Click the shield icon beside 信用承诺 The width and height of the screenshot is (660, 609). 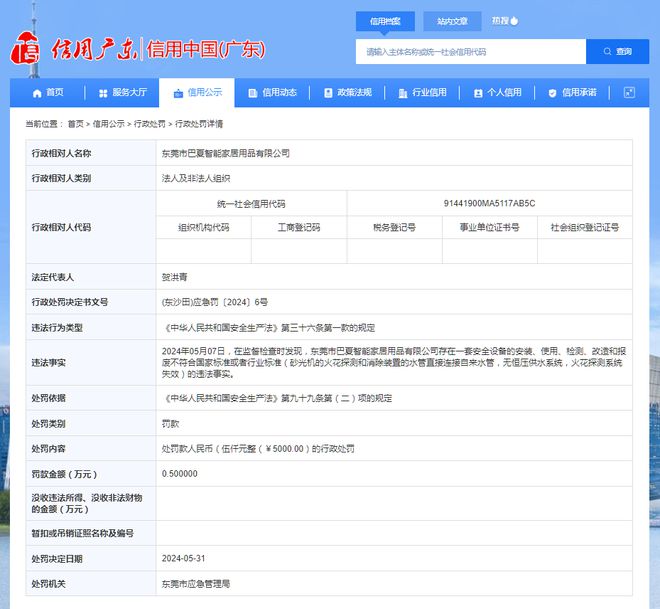point(552,93)
